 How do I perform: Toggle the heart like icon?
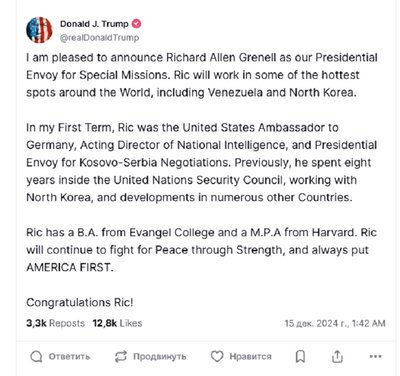[x=217, y=356]
